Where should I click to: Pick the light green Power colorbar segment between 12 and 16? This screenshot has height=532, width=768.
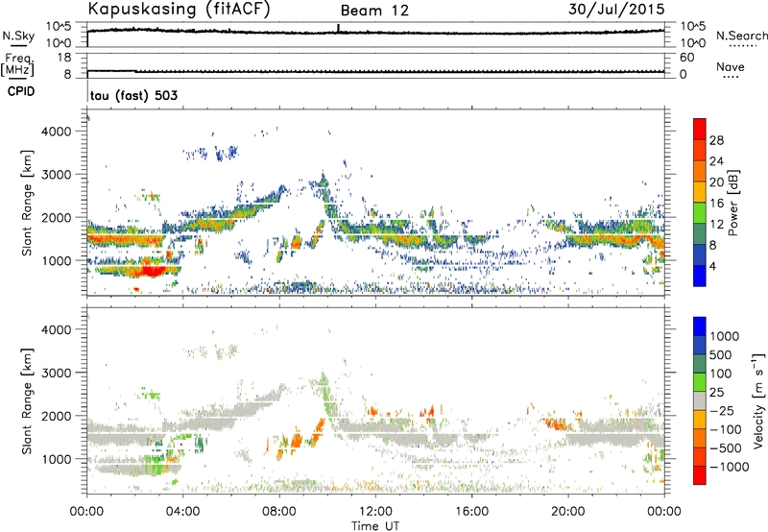coord(700,213)
